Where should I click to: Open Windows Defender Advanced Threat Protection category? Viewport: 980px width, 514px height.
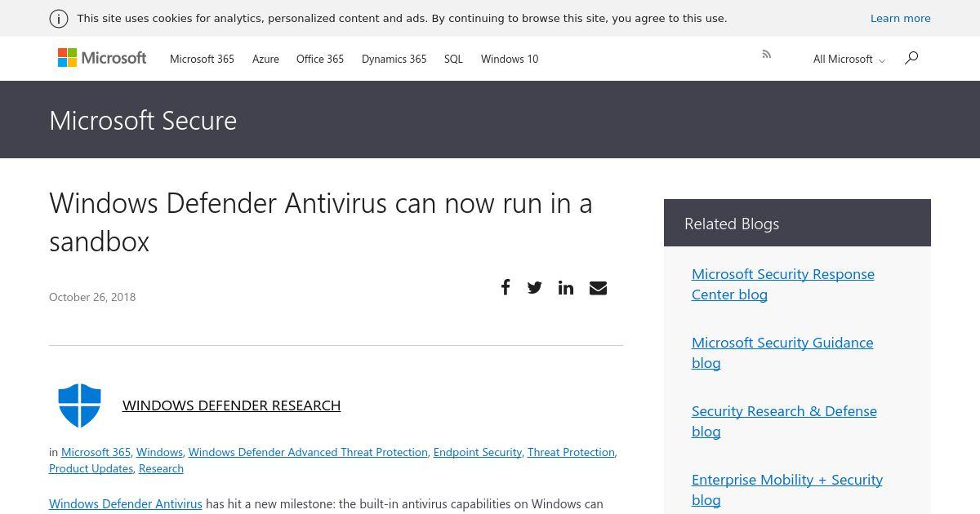(x=308, y=452)
